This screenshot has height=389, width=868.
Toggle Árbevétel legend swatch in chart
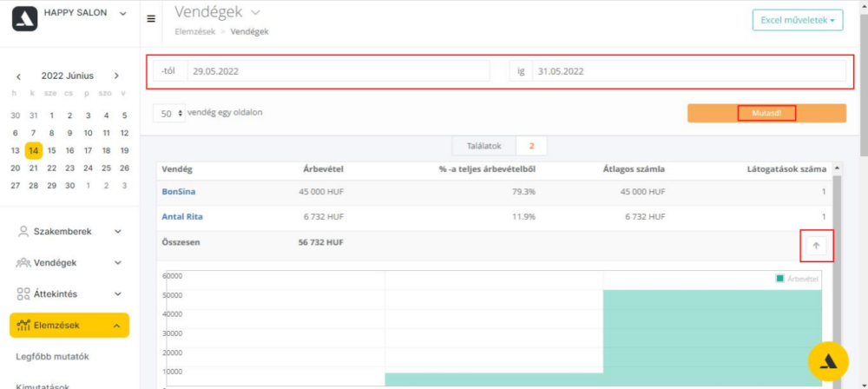780,279
